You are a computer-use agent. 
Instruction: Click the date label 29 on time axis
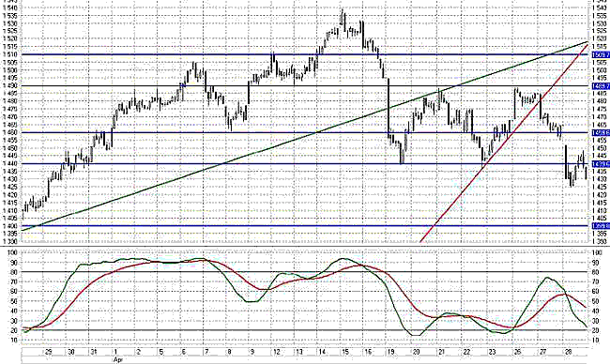point(48,352)
